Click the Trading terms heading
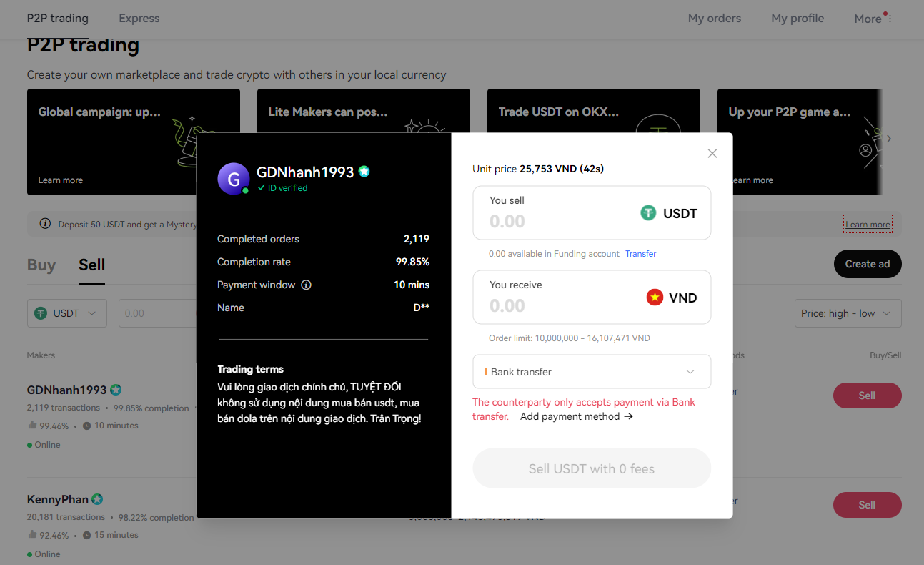924x565 pixels. [x=250, y=369]
